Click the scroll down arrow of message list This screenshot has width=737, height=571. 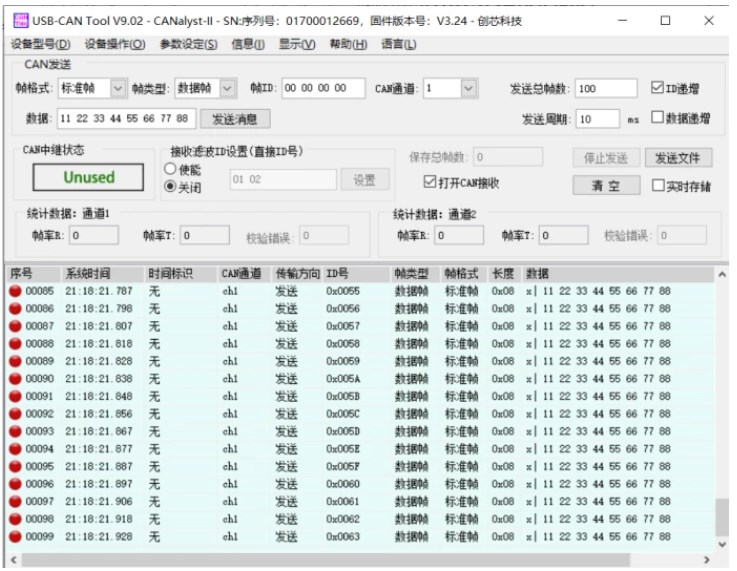(x=722, y=544)
